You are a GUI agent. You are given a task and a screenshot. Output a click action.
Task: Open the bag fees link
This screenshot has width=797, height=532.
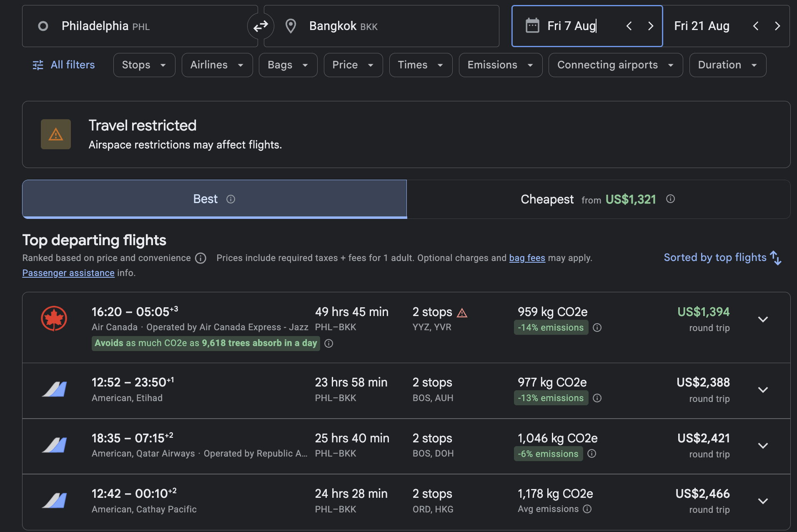coord(527,258)
